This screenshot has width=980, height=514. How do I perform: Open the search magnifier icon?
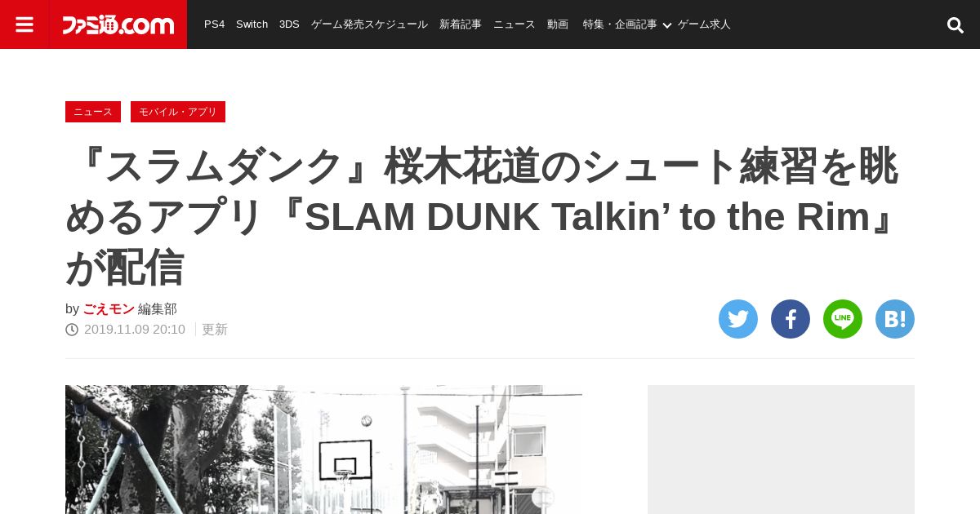[x=955, y=25]
